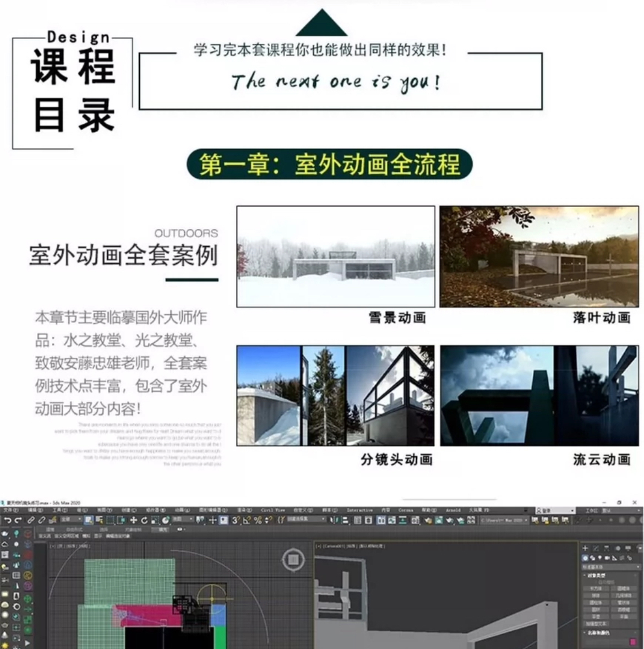Click the object color swatch in Name and Color
This screenshot has width=644, height=649.
click(633, 642)
